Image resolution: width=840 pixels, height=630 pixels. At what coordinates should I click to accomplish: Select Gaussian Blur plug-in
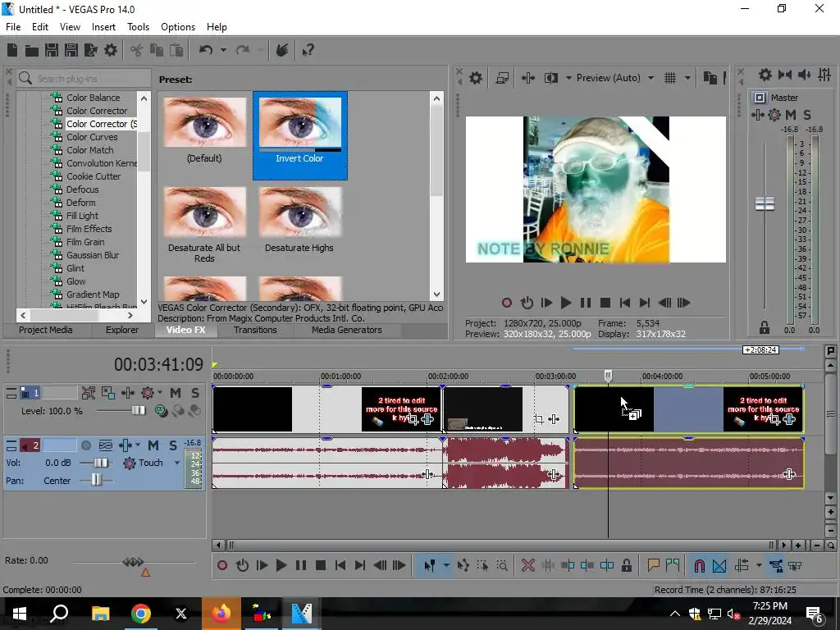click(92, 255)
